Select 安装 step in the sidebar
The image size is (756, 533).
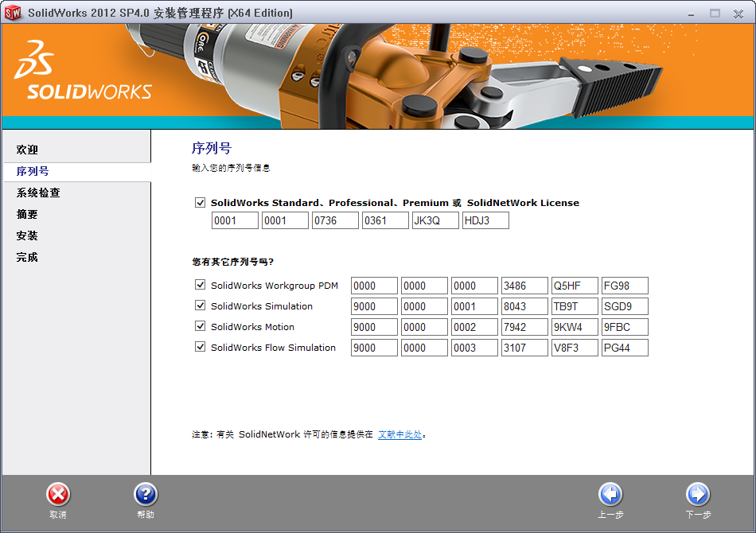(x=27, y=235)
